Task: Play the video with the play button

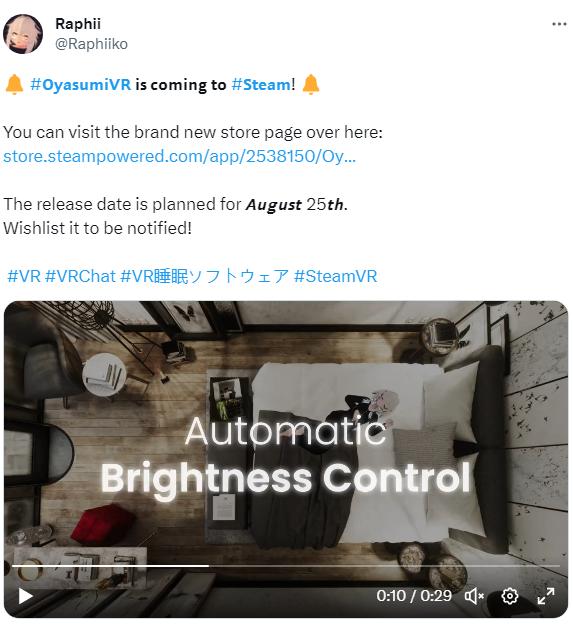Action: click(26, 596)
